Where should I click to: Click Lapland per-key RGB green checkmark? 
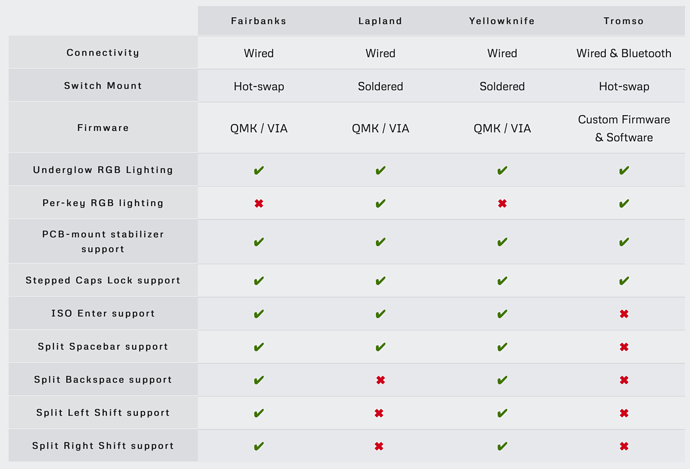point(381,203)
